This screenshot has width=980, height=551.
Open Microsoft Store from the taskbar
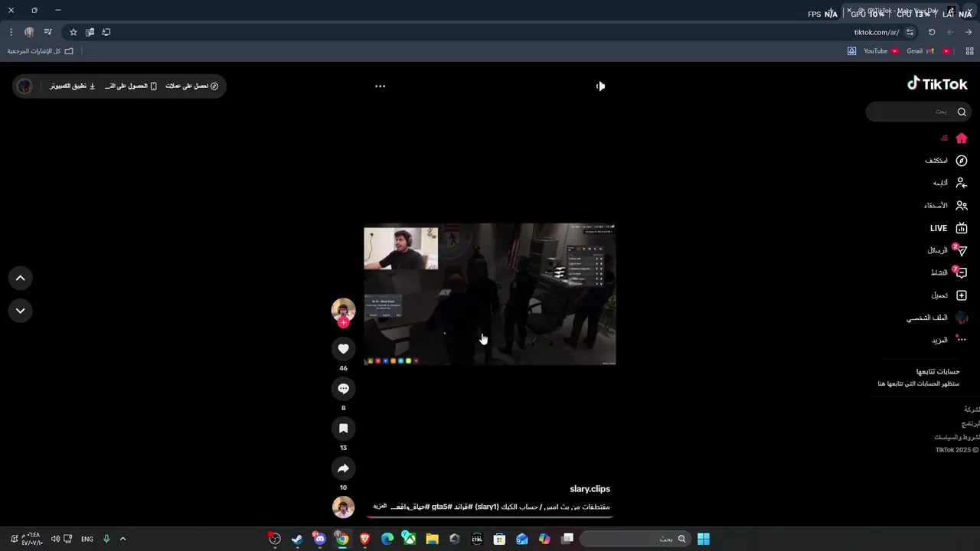(x=499, y=539)
